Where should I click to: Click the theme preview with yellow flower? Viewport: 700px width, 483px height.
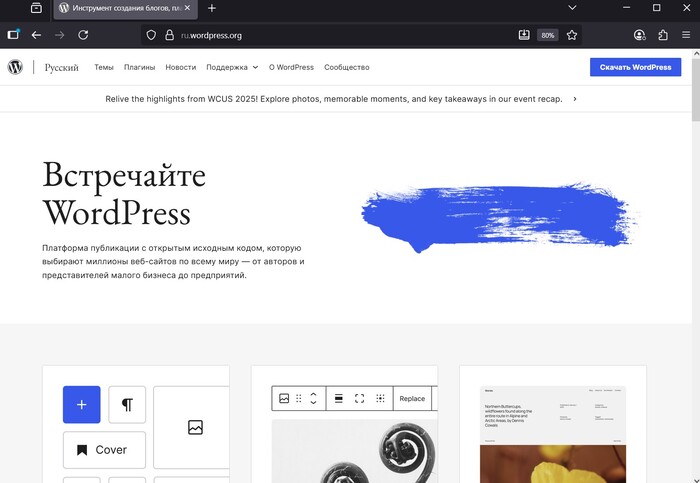click(553, 434)
